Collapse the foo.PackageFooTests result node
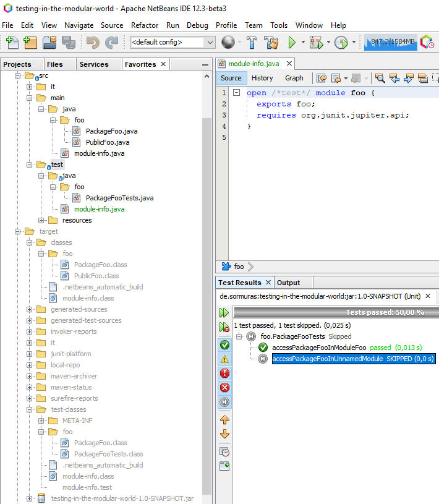The height and width of the screenshot is (504, 439). coord(239,336)
